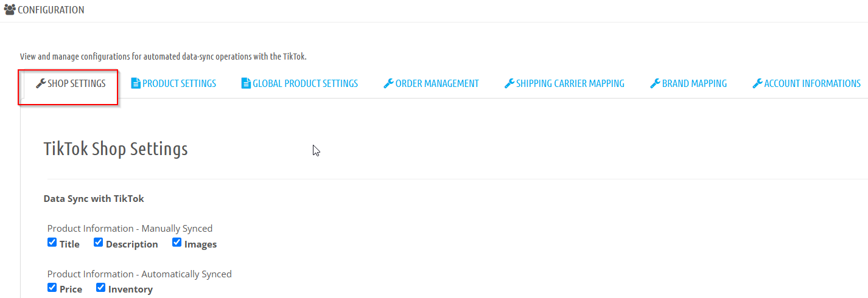Uncheck the Title sync checkbox
The image size is (868, 298).
click(x=52, y=243)
